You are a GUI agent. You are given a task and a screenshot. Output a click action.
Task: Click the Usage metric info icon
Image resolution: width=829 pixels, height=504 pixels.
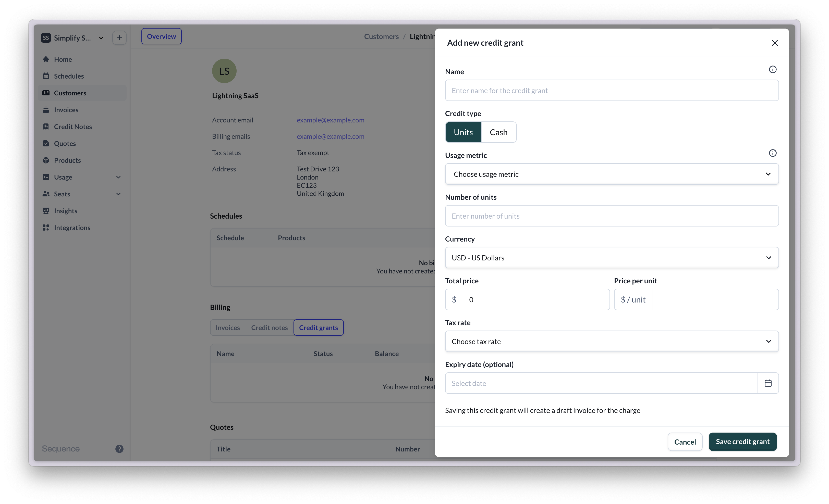773,153
